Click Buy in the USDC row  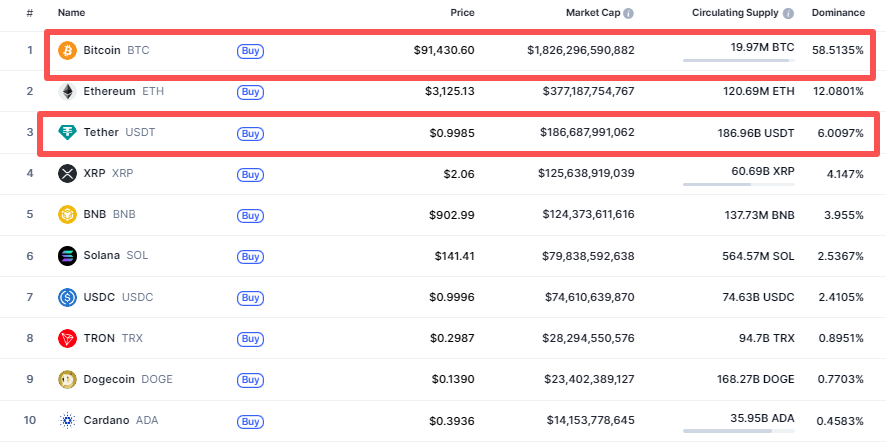(x=250, y=298)
